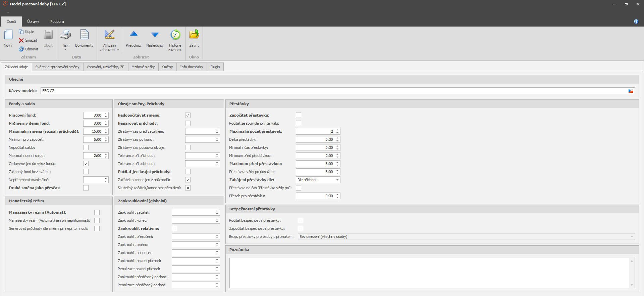
Task: Enable Zaokrouhlit relativně checkbox
Action: tap(174, 228)
